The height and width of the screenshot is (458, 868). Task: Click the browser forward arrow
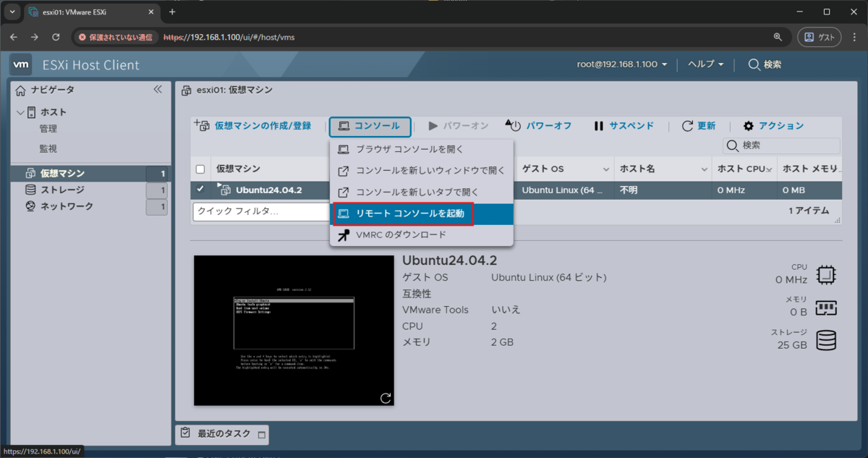(34, 37)
